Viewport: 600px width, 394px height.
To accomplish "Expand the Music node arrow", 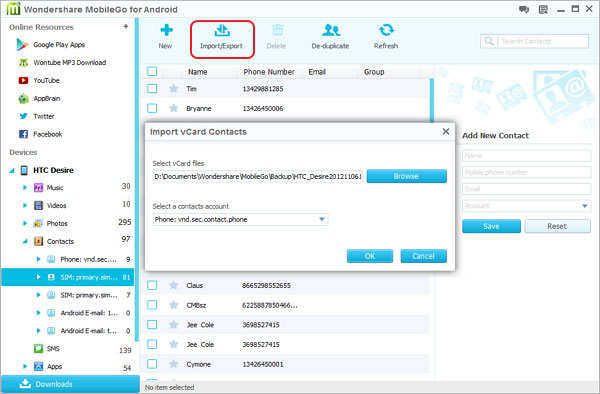I will 25,187.
